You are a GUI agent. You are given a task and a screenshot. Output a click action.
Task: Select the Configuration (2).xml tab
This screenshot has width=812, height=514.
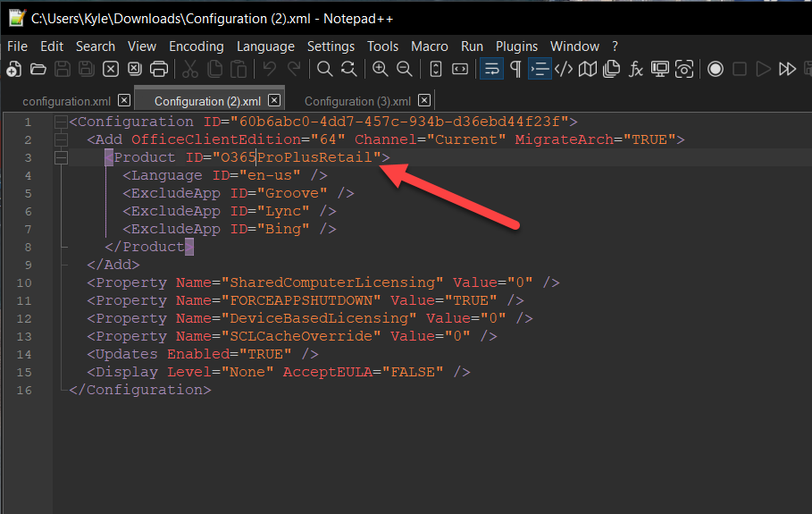pyautogui.click(x=207, y=101)
